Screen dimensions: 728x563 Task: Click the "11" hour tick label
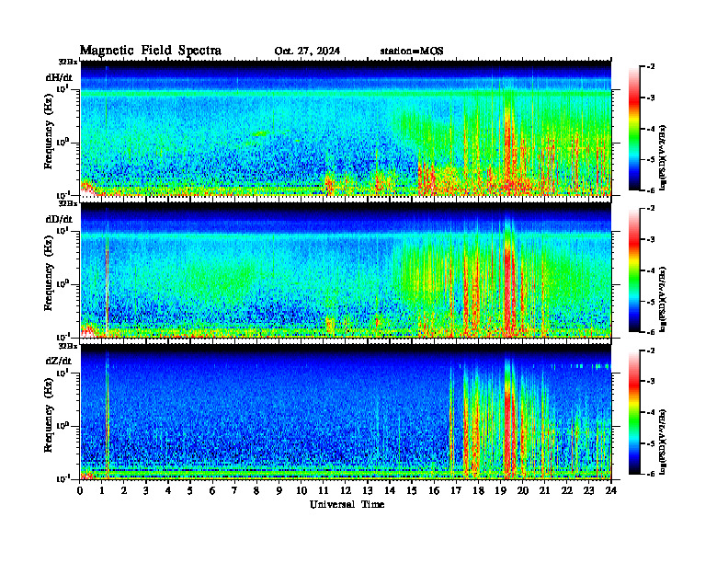[x=324, y=490]
